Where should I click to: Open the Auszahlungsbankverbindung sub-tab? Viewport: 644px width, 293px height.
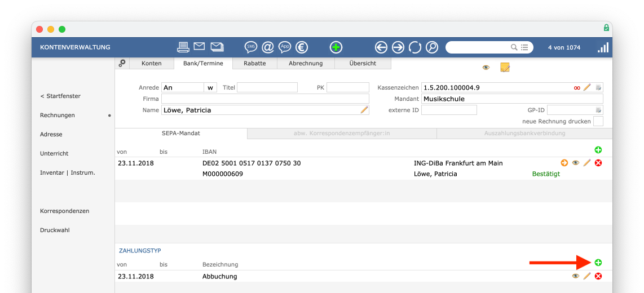pos(524,134)
